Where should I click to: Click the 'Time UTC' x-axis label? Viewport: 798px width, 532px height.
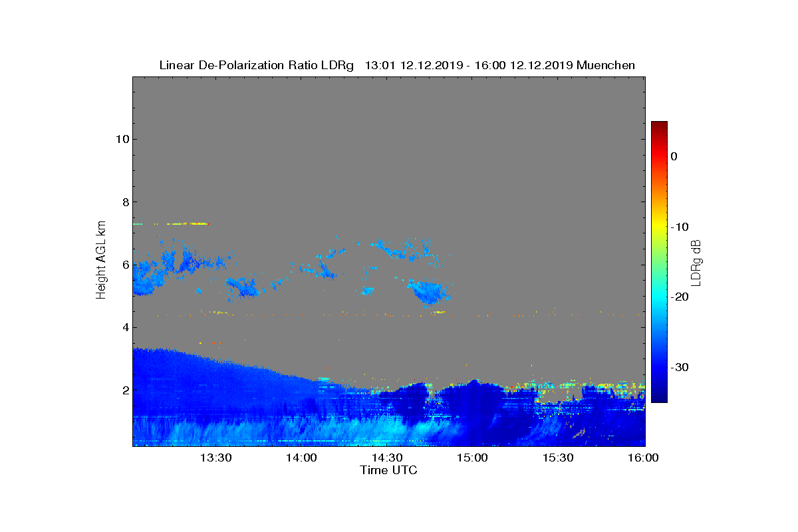point(389,470)
